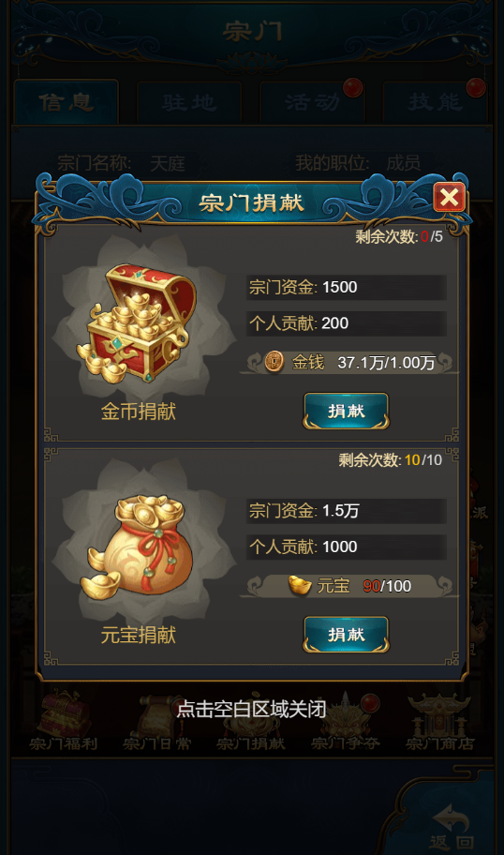
Task: Select the 元宝 ingot icon
Action: click(x=299, y=586)
